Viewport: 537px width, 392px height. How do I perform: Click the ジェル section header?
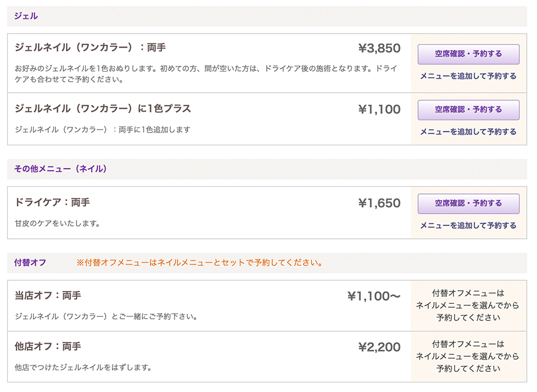click(26, 16)
